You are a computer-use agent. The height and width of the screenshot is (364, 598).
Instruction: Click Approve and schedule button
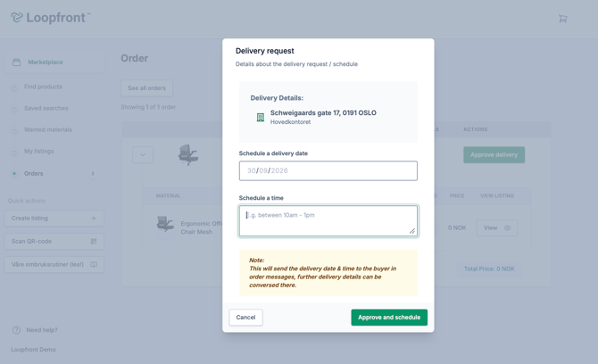tap(389, 318)
